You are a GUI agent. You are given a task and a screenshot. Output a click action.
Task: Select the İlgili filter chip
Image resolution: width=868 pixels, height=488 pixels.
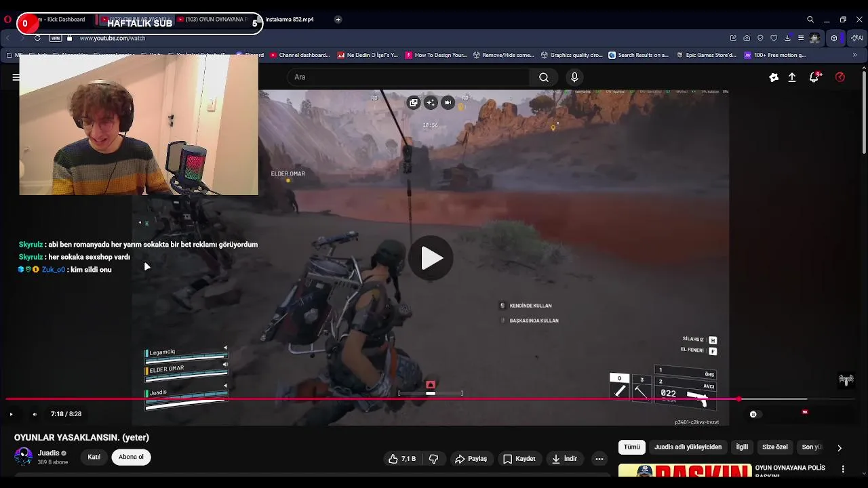[x=743, y=447]
